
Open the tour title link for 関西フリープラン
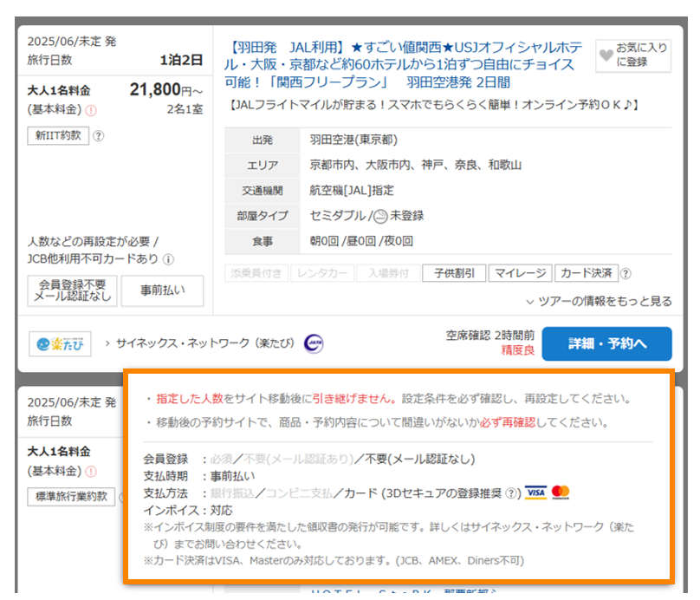407,65
